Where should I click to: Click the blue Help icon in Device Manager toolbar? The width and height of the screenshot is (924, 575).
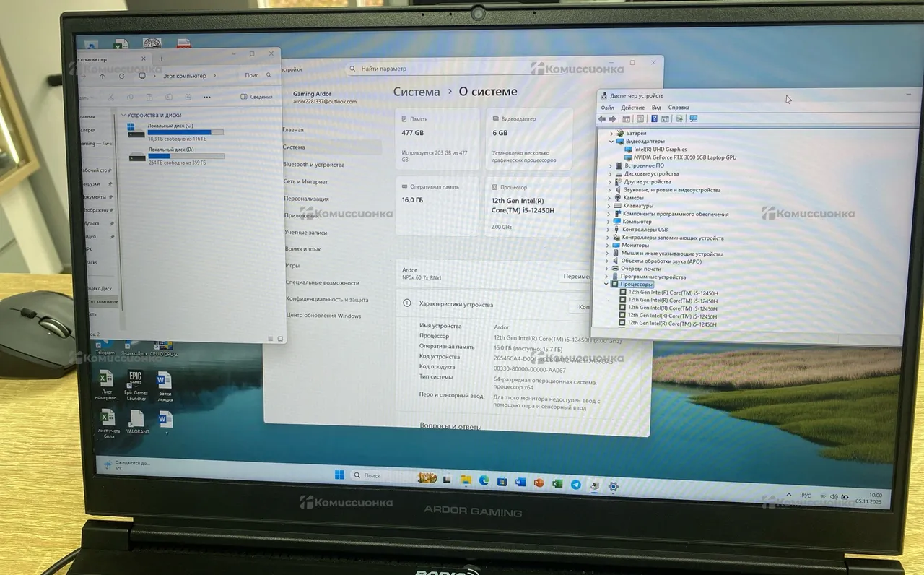(654, 119)
